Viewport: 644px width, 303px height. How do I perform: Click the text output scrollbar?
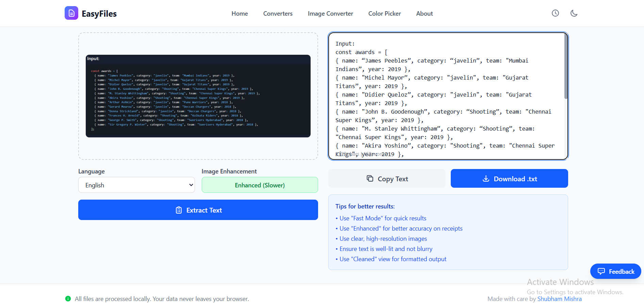566,66
